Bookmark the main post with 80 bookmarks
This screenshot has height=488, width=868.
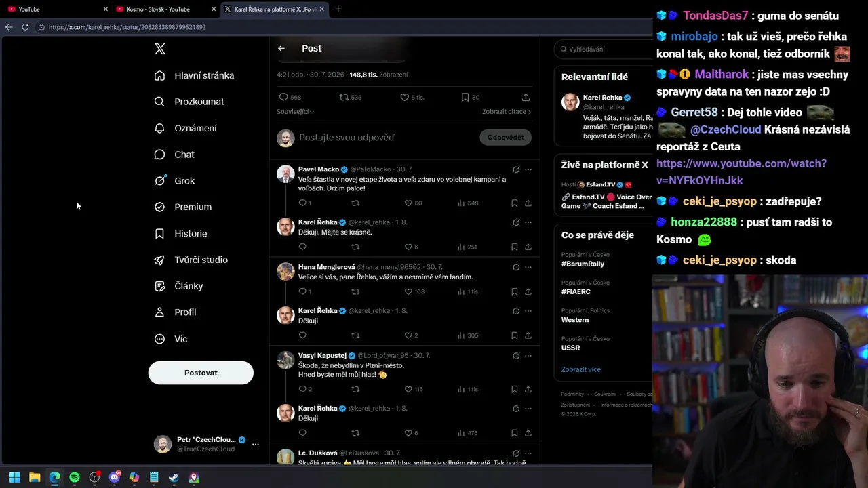click(x=465, y=97)
